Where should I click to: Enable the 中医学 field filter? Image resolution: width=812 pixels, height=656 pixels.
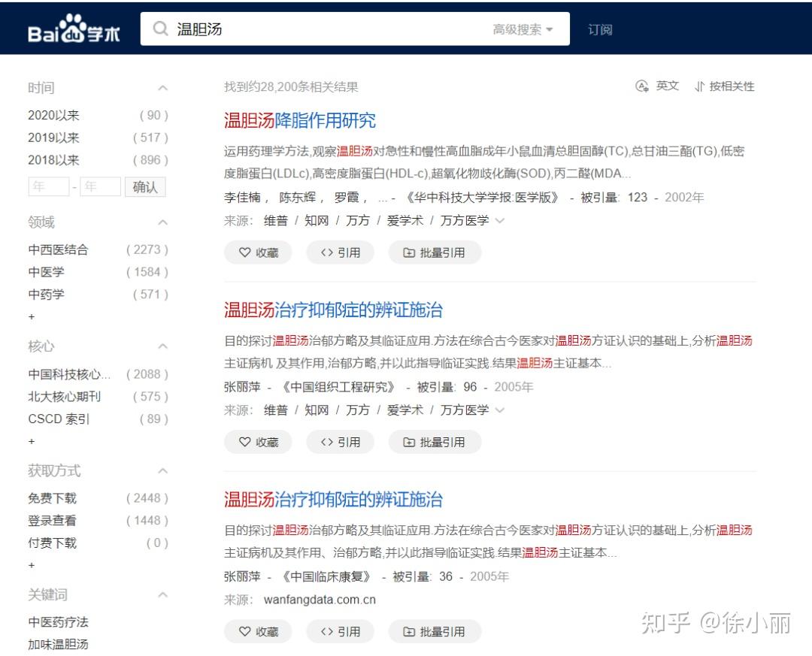[47, 272]
